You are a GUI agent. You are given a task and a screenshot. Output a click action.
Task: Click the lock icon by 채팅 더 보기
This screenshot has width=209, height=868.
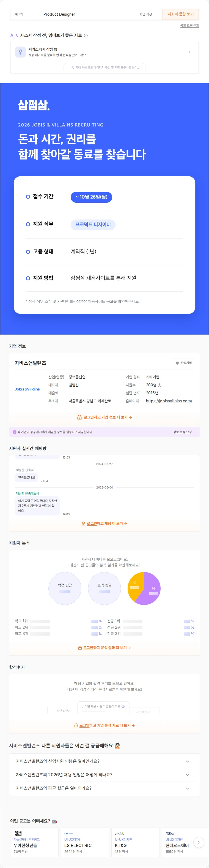pyautogui.click(x=84, y=523)
